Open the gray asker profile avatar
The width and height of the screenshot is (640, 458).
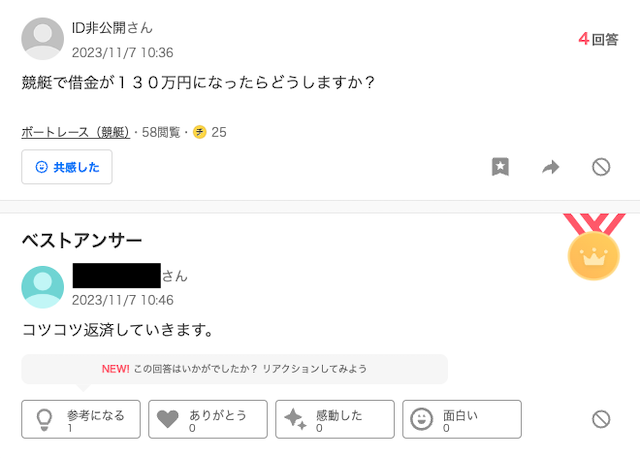pos(42,39)
